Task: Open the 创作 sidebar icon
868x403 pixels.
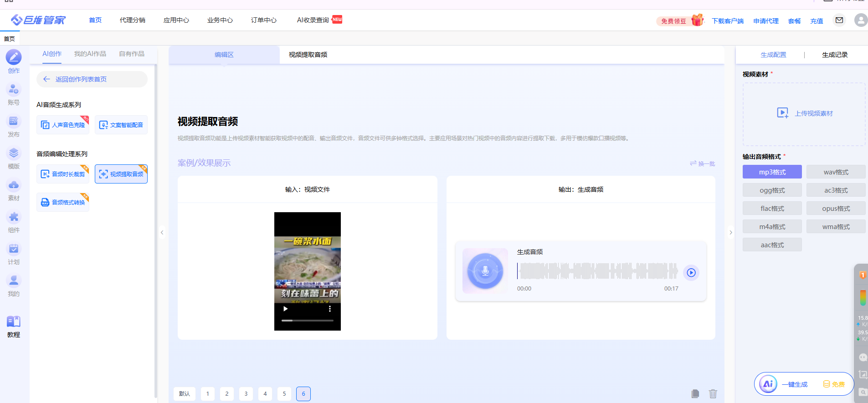Action: [x=14, y=58]
